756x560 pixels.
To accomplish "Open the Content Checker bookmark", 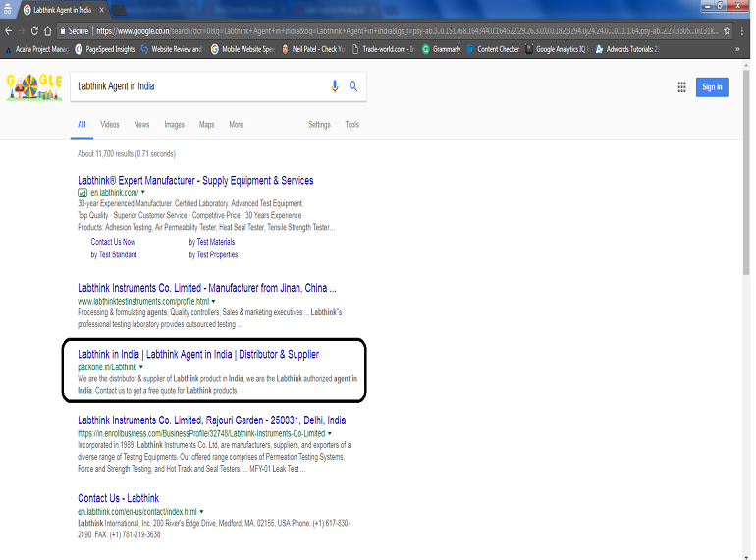I will coord(493,49).
